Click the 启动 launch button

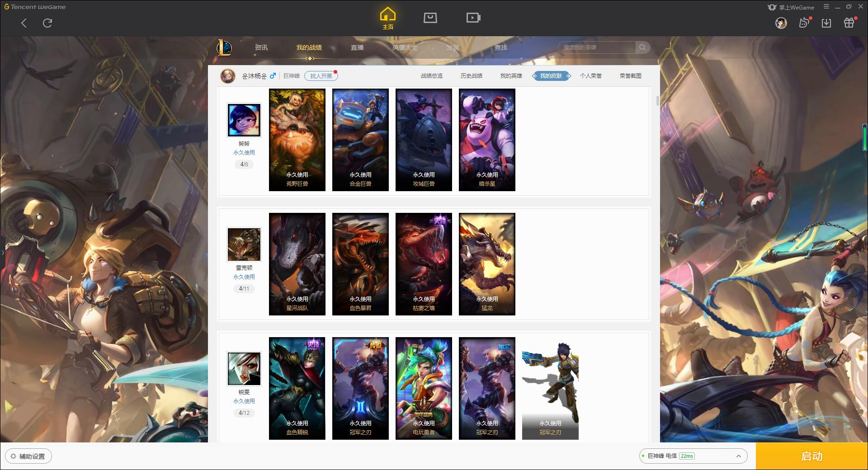pos(811,456)
